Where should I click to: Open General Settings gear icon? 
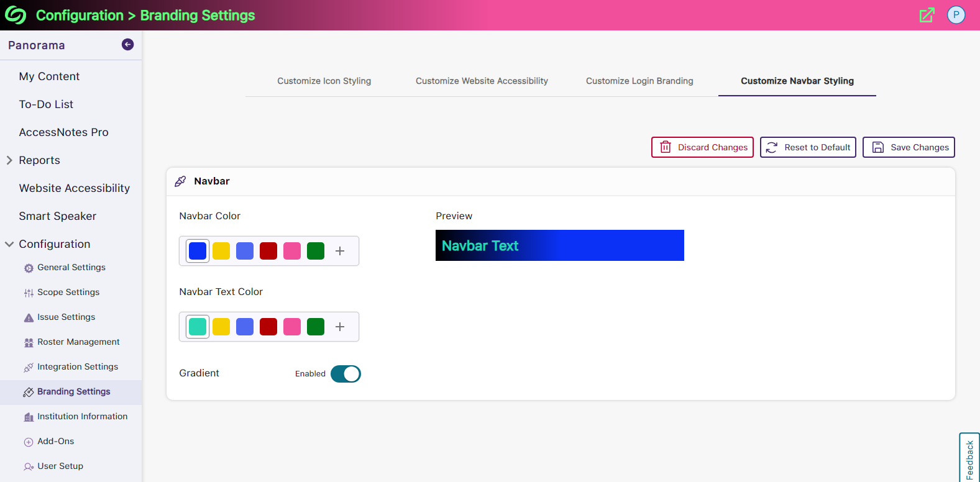click(x=29, y=268)
